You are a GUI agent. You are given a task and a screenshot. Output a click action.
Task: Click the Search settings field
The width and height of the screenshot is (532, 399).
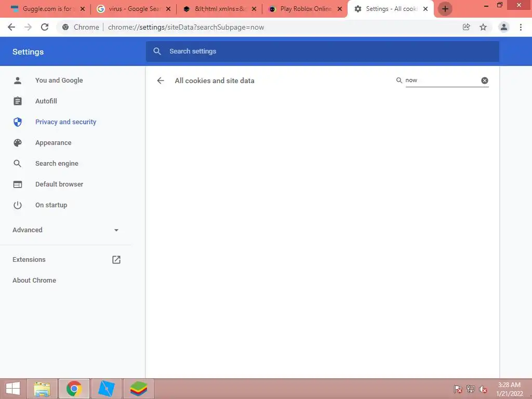[x=322, y=51]
